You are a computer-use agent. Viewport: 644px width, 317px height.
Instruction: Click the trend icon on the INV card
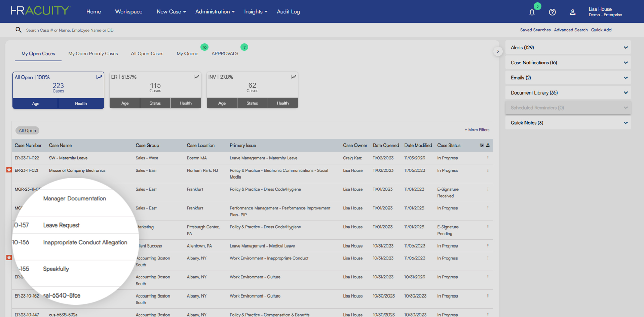pos(294,77)
